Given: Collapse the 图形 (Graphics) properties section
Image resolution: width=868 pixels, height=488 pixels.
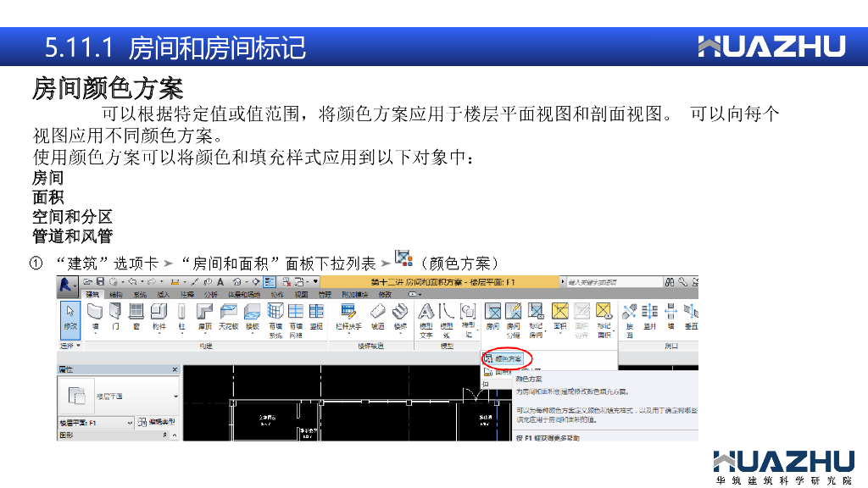Looking at the screenshot, I should [x=164, y=435].
